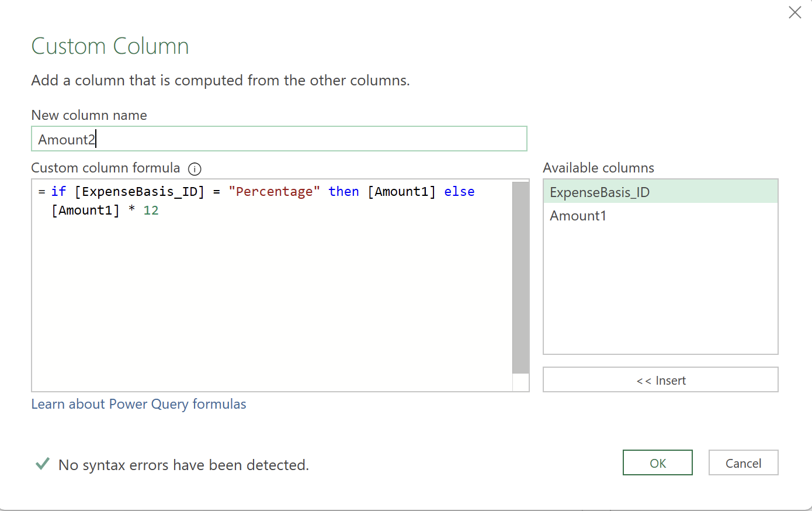This screenshot has height=511, width=812.
Task: Click the formula editor vertical scrollbar
Action: (x=520, y=278)
